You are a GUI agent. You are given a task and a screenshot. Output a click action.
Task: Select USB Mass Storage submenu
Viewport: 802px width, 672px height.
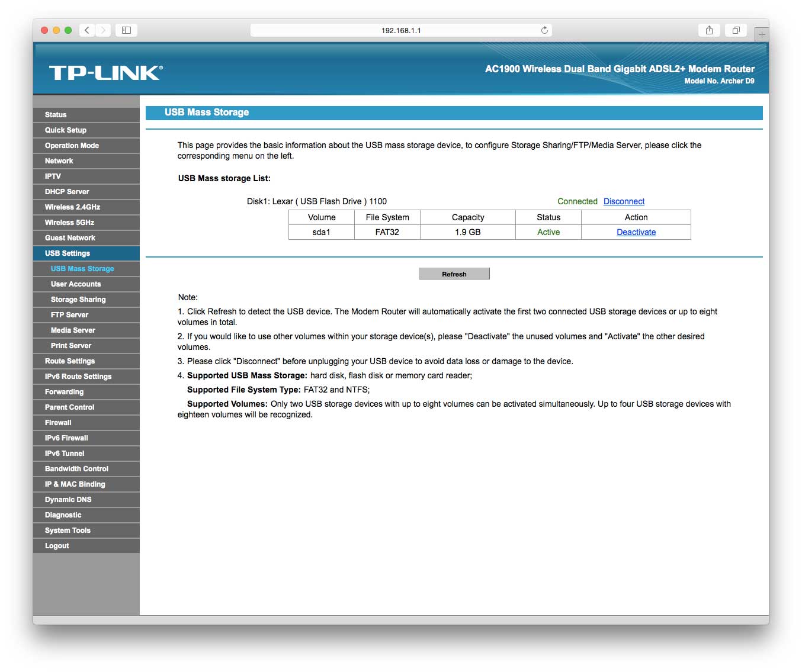pyautogui.click(x=86, y=269)
